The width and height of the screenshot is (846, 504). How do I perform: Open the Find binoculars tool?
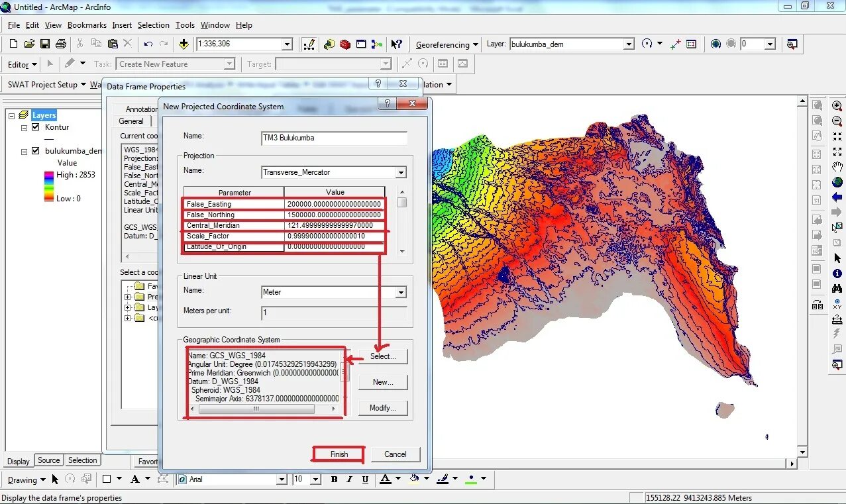837,289
